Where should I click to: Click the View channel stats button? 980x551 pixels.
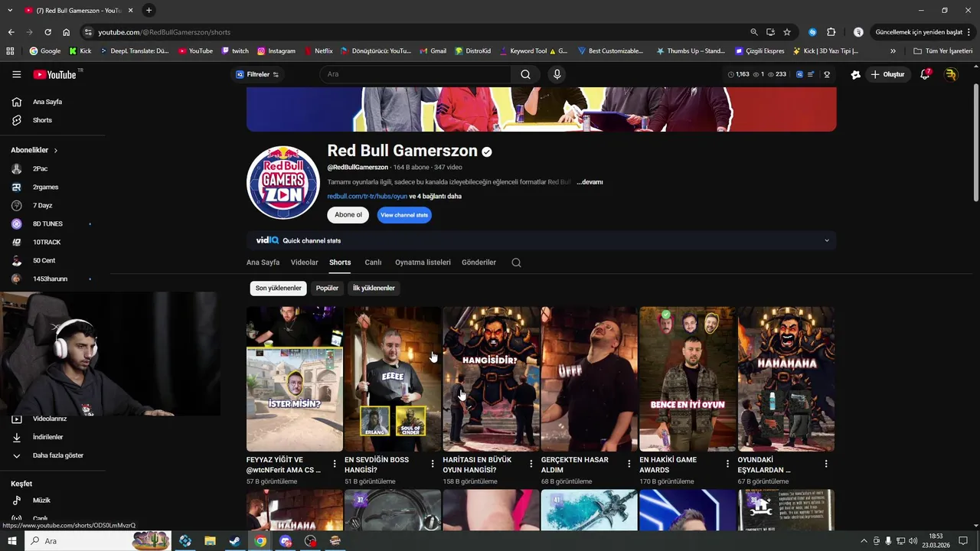point(404,215)
